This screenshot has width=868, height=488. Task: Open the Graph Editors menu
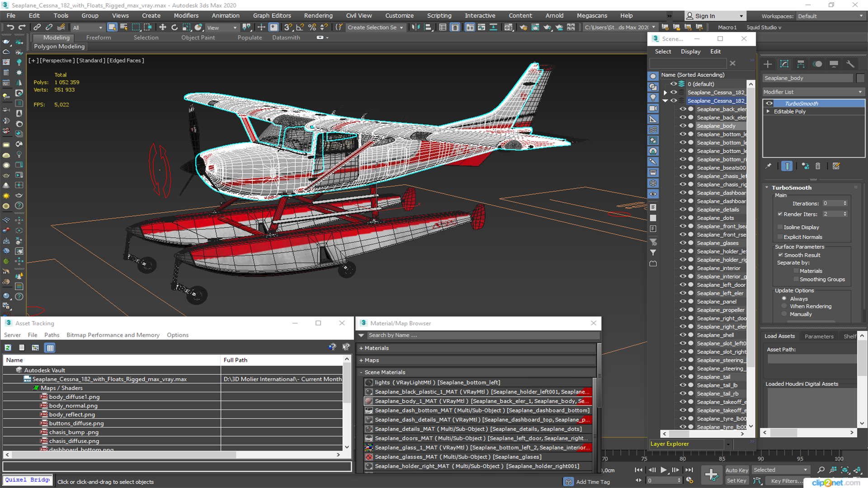click(x=272, y=15)
